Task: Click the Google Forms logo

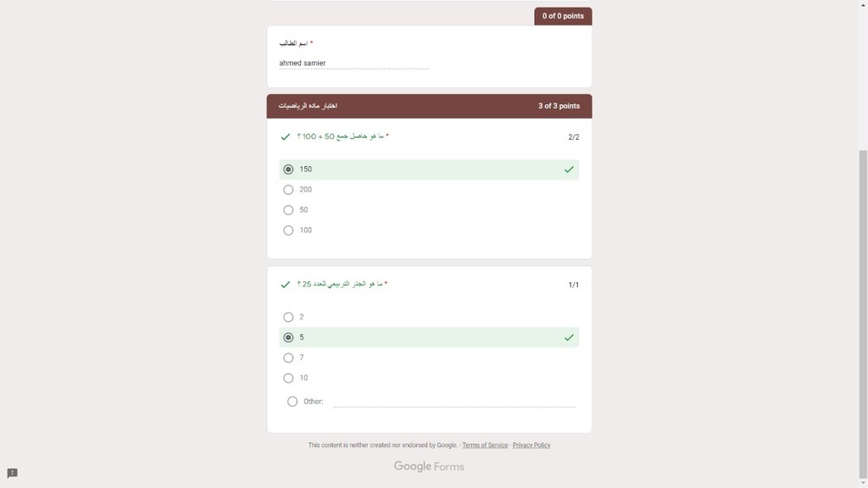Action: pyautogui.click(x=429, y=467)
